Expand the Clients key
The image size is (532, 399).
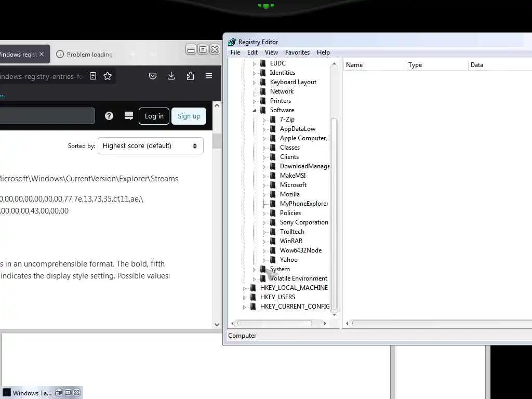point(264,157)
